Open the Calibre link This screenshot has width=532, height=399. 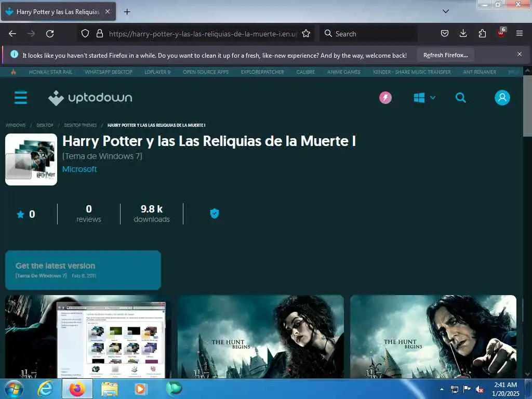[305, 72]
